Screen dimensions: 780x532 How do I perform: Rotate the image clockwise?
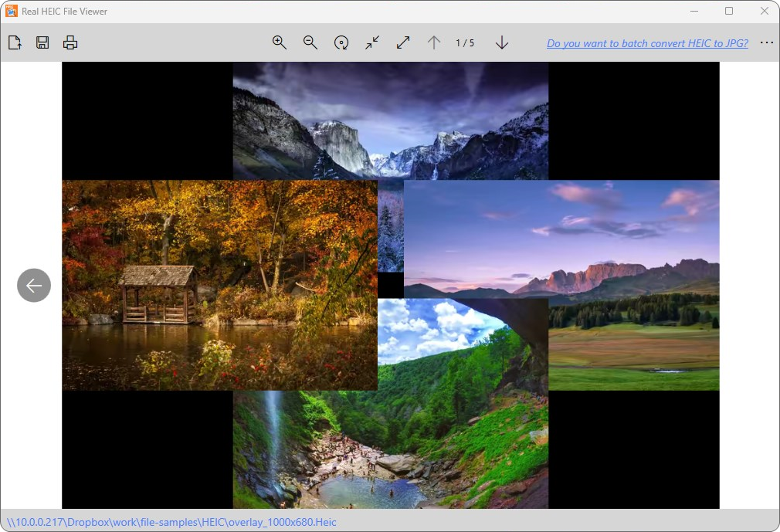pyautogui.click(x=341, y=43)
